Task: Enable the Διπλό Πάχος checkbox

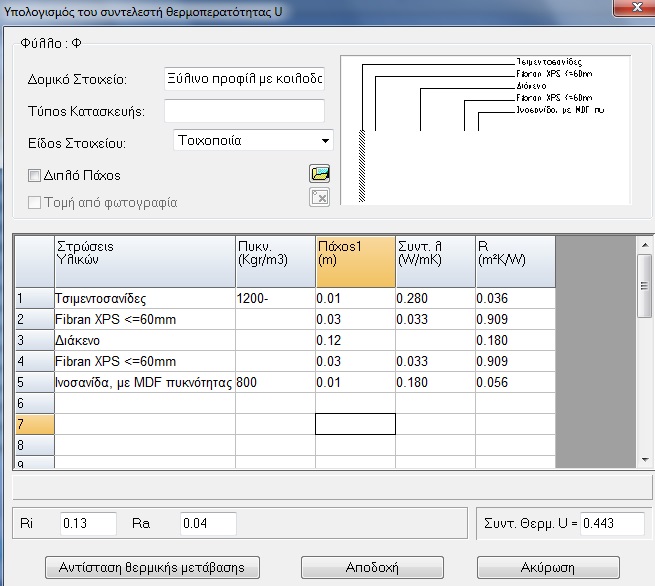Action: [36, 175]
